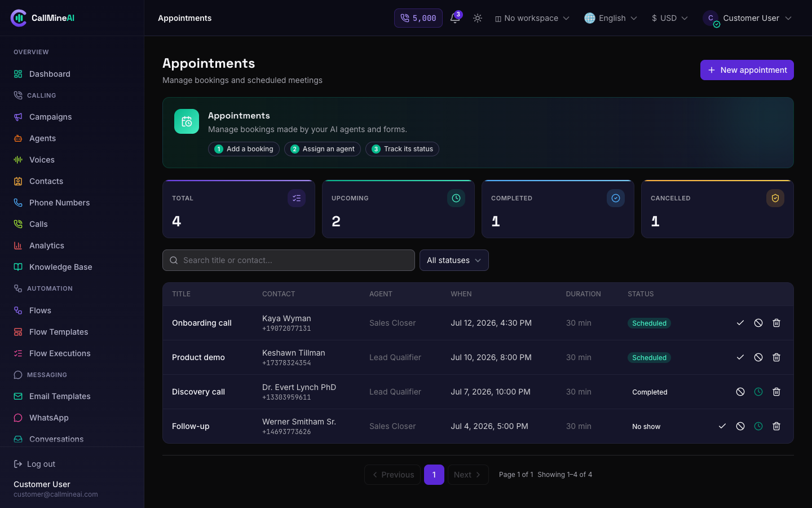The height and width of the screenshot is (508, 812).
Task: Click the Upcoming card clock icon
Action: coord(456,198)
